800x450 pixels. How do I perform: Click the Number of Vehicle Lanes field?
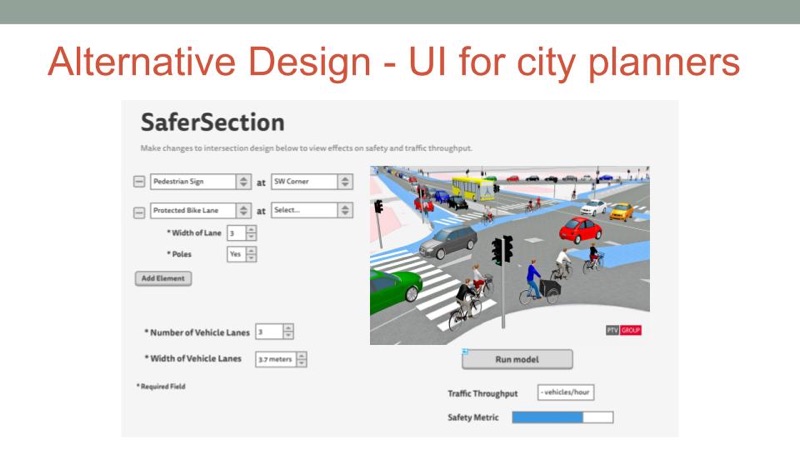point(269,332)
